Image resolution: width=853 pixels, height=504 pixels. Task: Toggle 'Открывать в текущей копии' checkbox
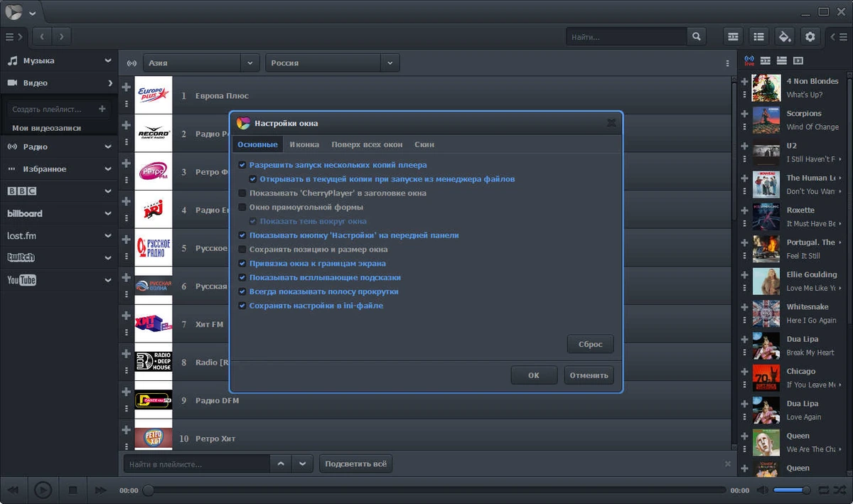click(253, 179)
